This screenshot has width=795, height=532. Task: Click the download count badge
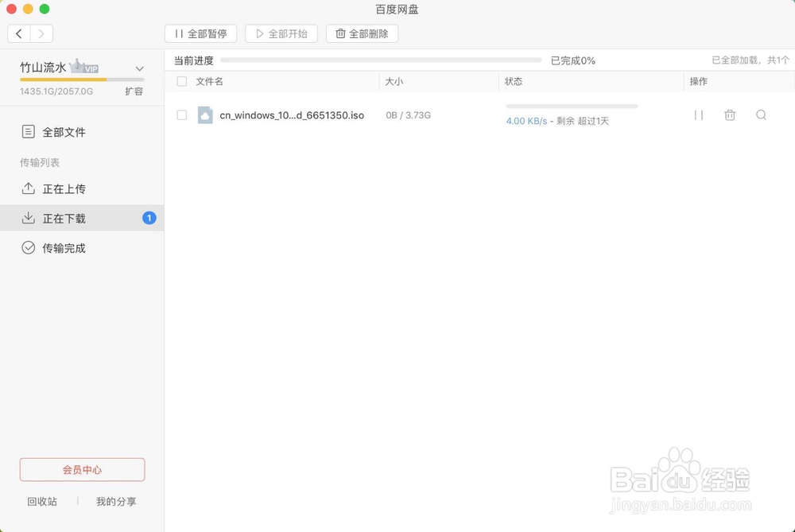pyautogui.click(x=149, y=218)
